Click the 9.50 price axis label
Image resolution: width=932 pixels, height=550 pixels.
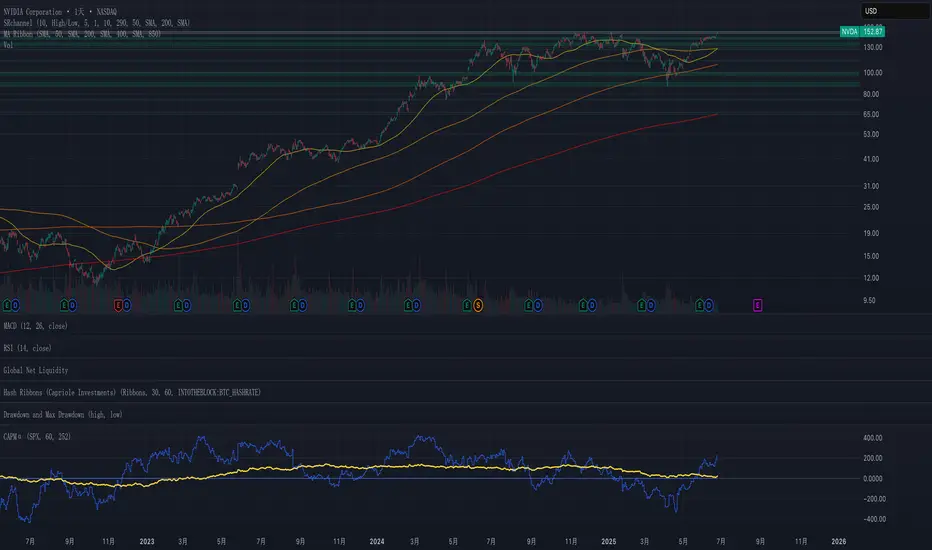(x=869, y=300)
